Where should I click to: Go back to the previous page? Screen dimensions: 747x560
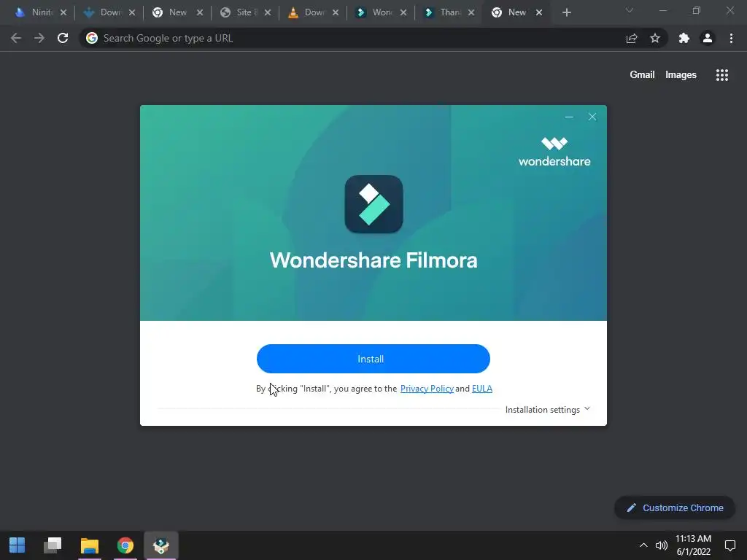tap(16, 38)
